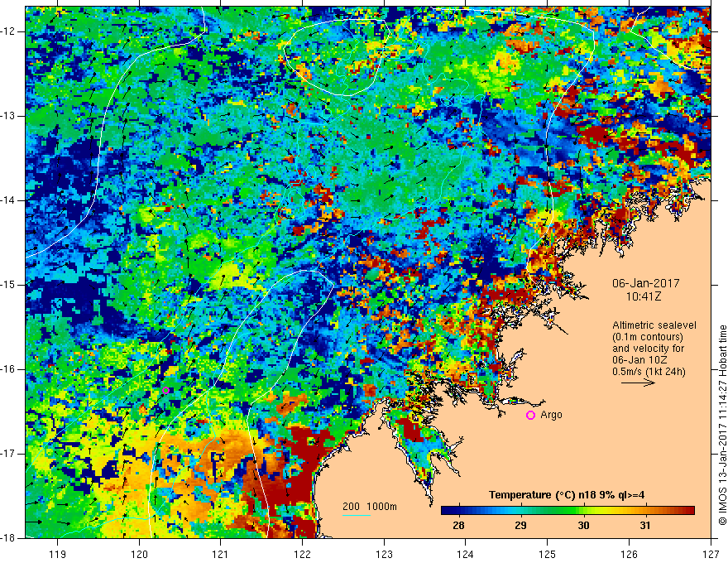
Task: Click the text '0.5m/s (1kt 24h)'
Action: tap(649, 372)
